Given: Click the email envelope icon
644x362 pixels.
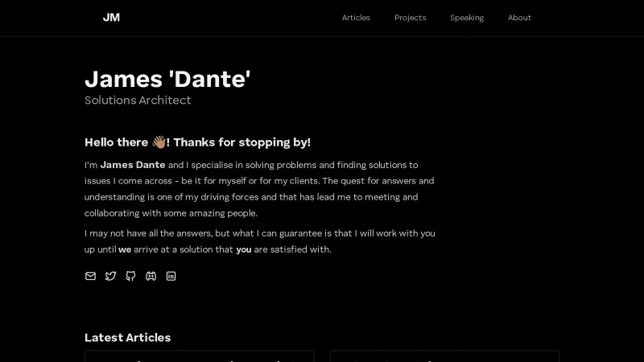Looking at the screenshot, I should 90,276.
